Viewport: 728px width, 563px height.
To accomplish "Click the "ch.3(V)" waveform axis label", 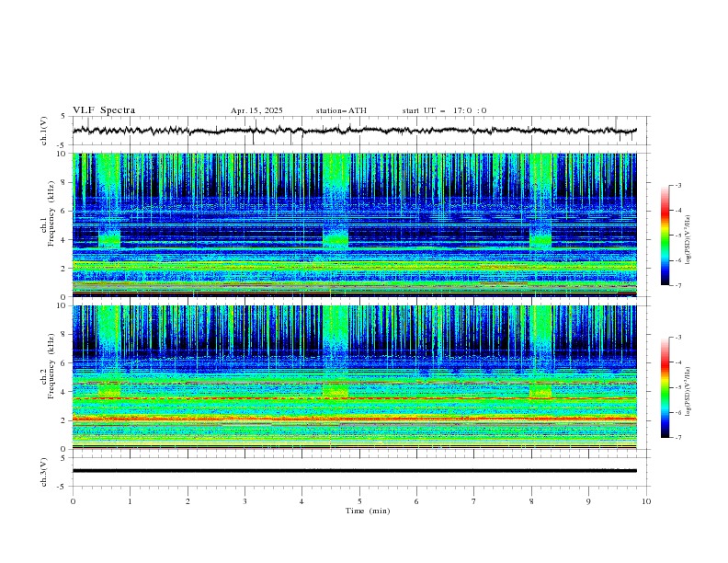I will [x=43, y=472].
